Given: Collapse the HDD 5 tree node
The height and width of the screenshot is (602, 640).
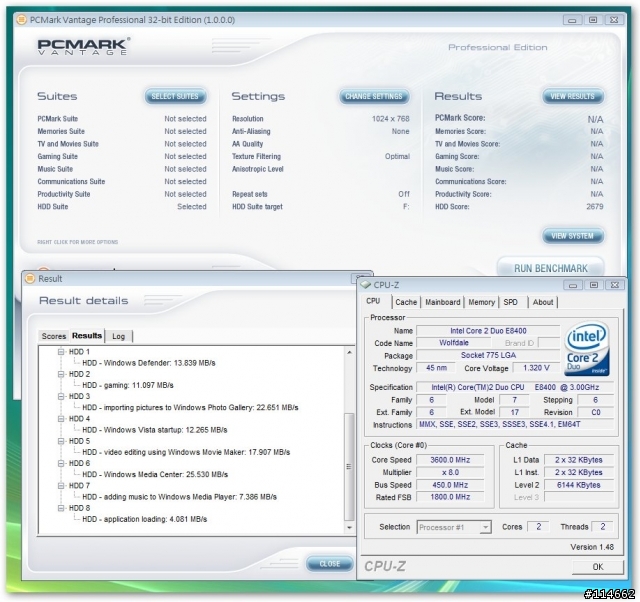Looking at the screenshot, I should [61, 441].
